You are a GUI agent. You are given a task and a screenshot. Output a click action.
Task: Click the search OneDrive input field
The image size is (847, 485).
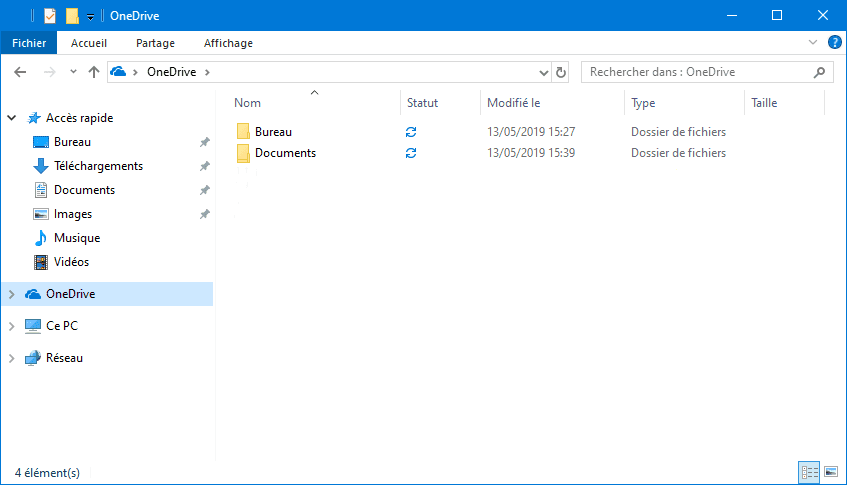(x=695, y=72)
